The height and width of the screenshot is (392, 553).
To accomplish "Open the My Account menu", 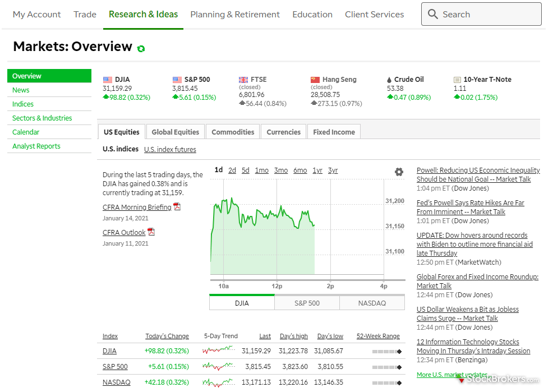I will click(x=36, y=15).
